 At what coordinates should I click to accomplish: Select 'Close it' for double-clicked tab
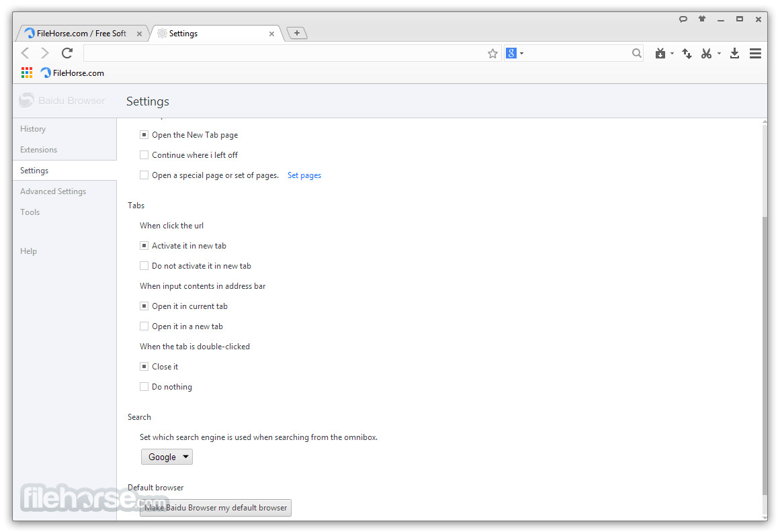coord(144,367)
